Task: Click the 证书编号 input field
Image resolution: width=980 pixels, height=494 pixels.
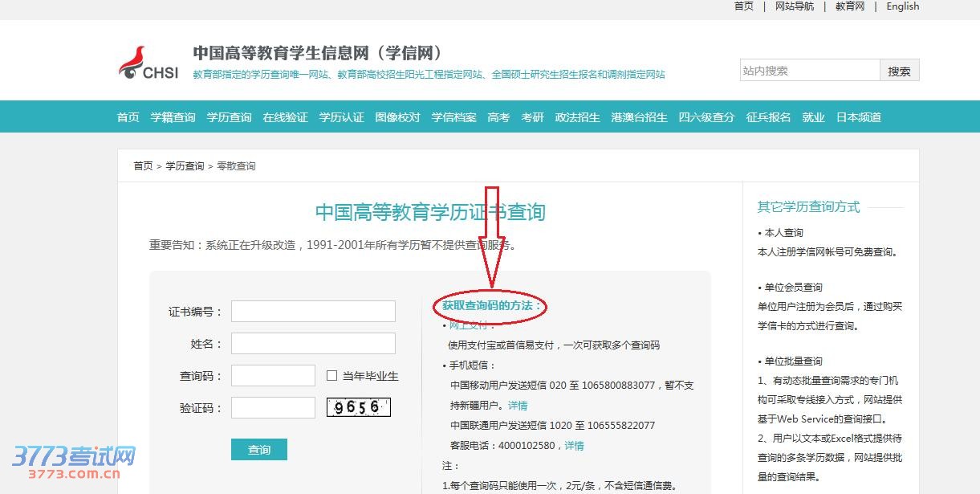Action: tap(313, 312)
